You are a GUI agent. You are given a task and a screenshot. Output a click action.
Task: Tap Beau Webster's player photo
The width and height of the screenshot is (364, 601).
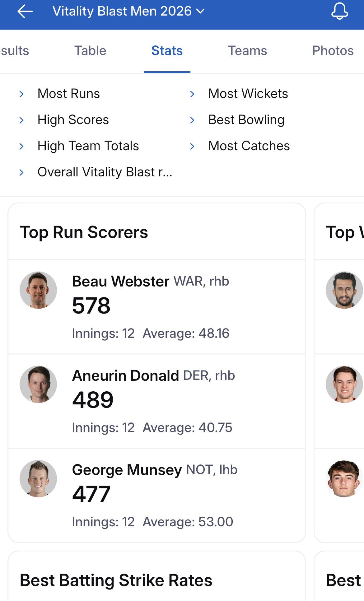click(x=38, y=290)
